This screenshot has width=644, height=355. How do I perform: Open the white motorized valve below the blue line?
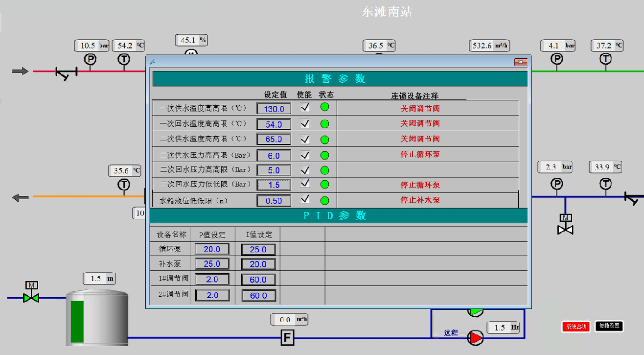coord(566,224)
